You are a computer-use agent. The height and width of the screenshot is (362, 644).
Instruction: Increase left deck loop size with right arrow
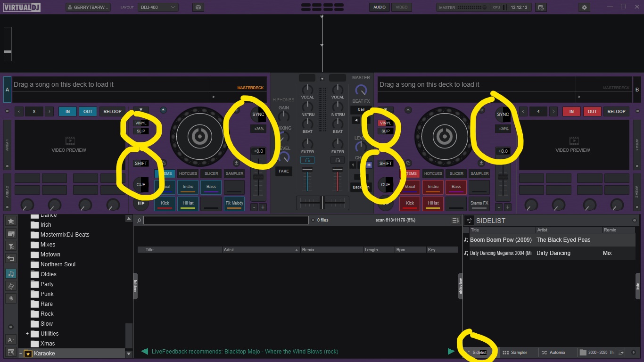click(49, 112)
